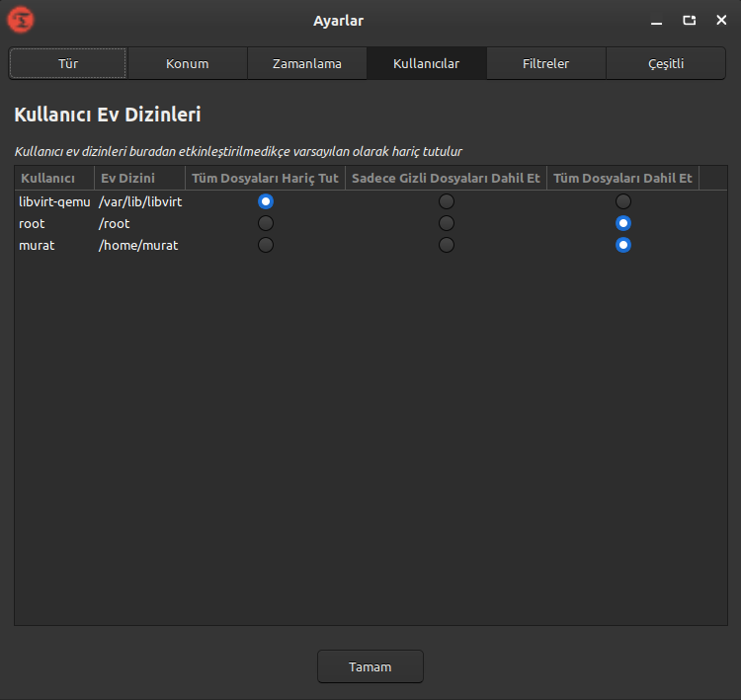This screenshot has height=700, width=741.
Task: Close the Ayarlar settings window
Action: pos(721,21)
